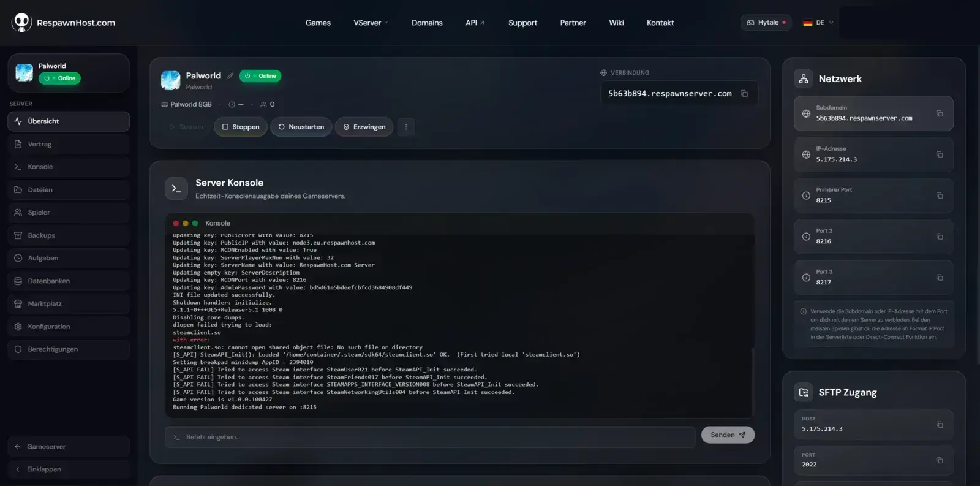Open the Konfiguration section
Image resolution: width=980 pixels, height=486 pixels.
coord(69,327)
